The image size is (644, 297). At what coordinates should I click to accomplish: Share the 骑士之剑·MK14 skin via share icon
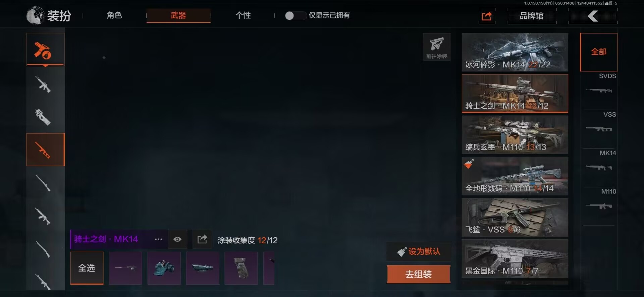(x=202, y=239)
